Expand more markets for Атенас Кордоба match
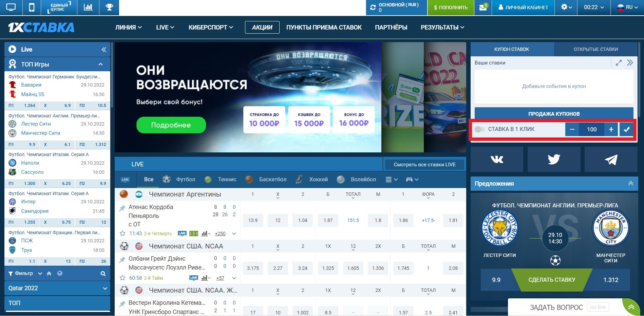Image resolution: width=644 pixels, height=316 pixels. [x=234, y=234]
